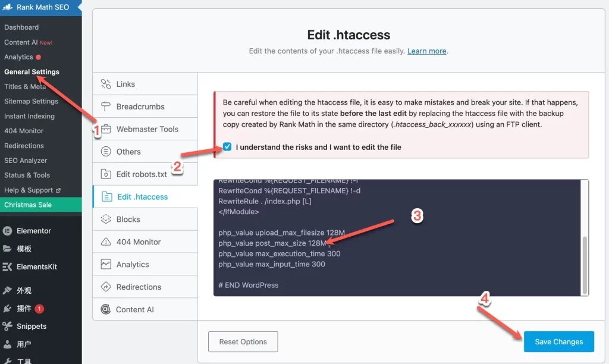
Task: Click the Content AI swirl icon
Action: [106, 309]
